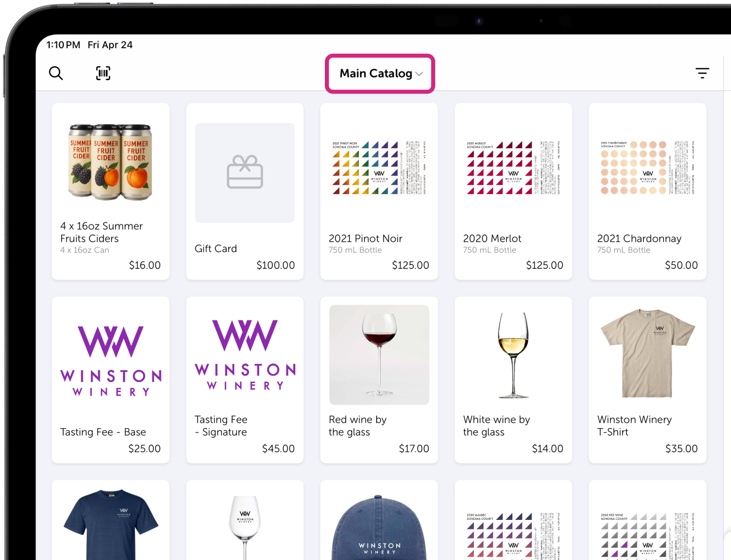Click the $17.00 price
731x560 pixels.
pos(414,449)
